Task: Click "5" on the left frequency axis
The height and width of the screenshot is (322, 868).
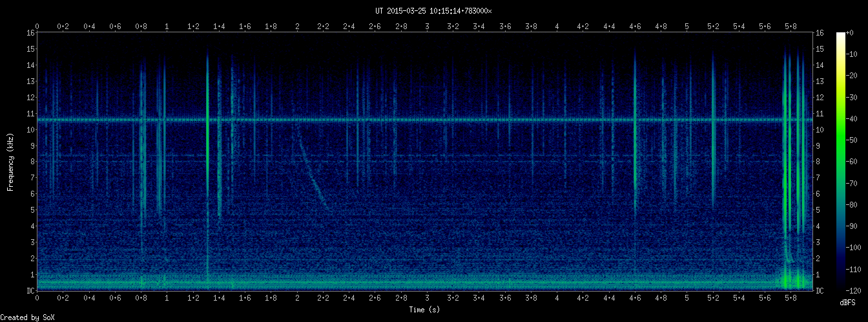Action: [32, 210]
